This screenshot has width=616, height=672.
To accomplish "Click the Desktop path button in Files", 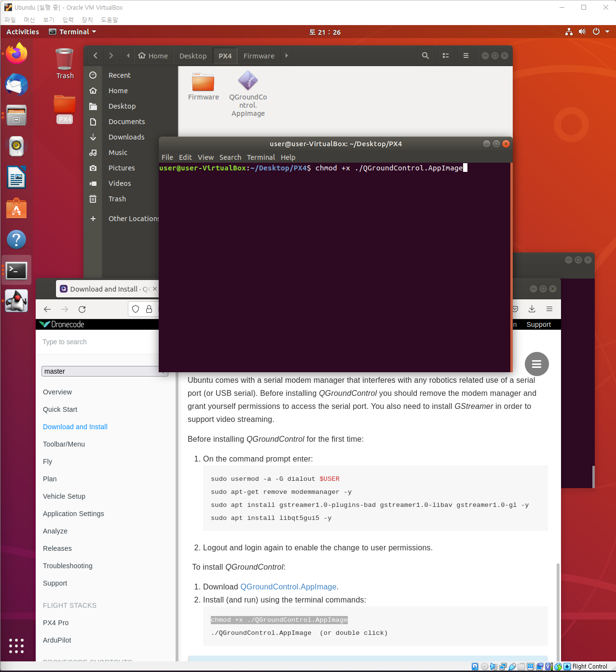I will tap(193, 56).
